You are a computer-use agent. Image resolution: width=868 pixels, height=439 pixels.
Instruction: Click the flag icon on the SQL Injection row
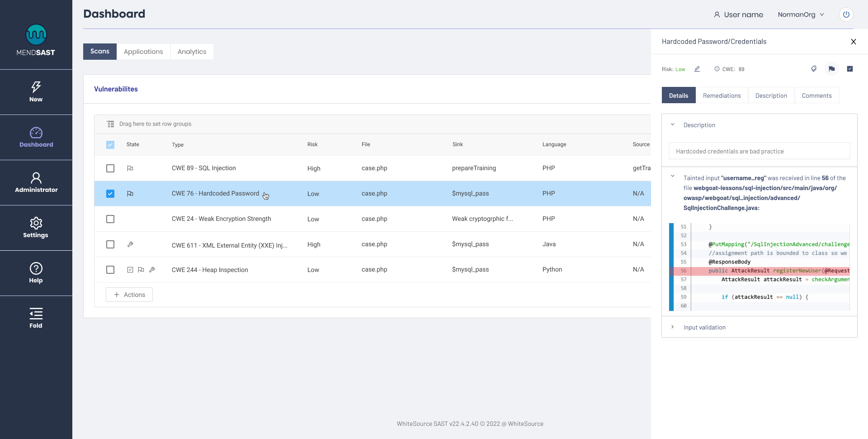[130, 168]
